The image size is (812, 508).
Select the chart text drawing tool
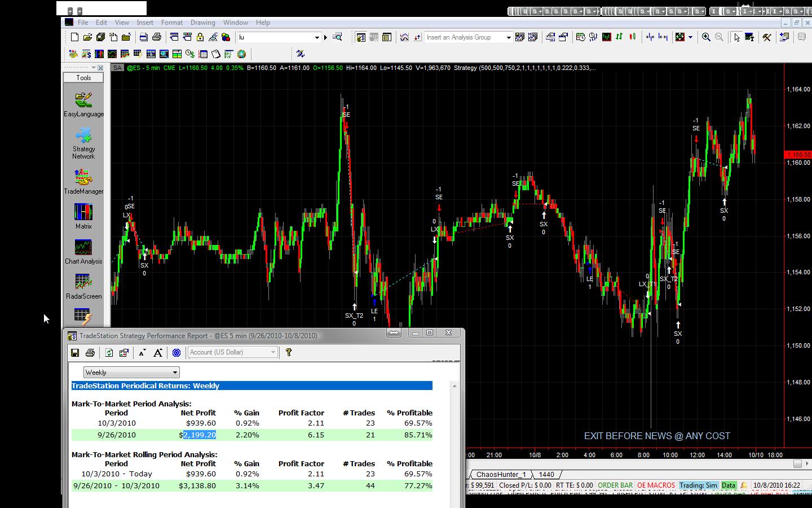point(749,37)
